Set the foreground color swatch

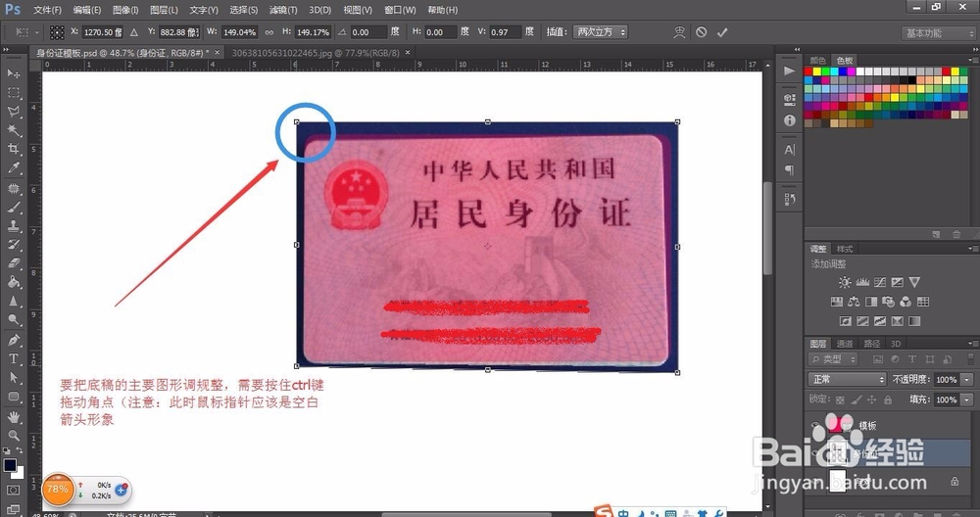point(10,465)
